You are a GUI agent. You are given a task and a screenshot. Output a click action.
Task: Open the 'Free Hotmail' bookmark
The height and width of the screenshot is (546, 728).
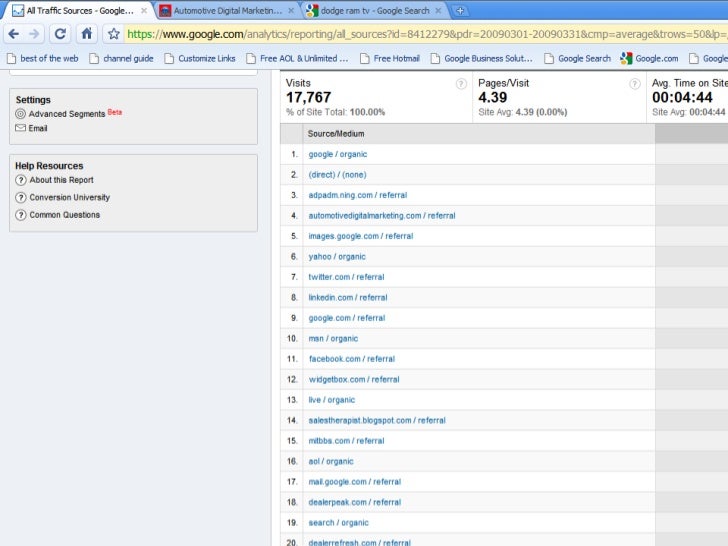click(x=390, y=58)
